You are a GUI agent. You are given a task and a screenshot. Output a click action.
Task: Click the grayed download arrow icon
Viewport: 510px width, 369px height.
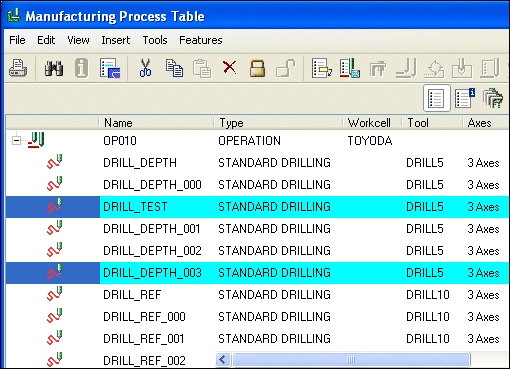462,68
